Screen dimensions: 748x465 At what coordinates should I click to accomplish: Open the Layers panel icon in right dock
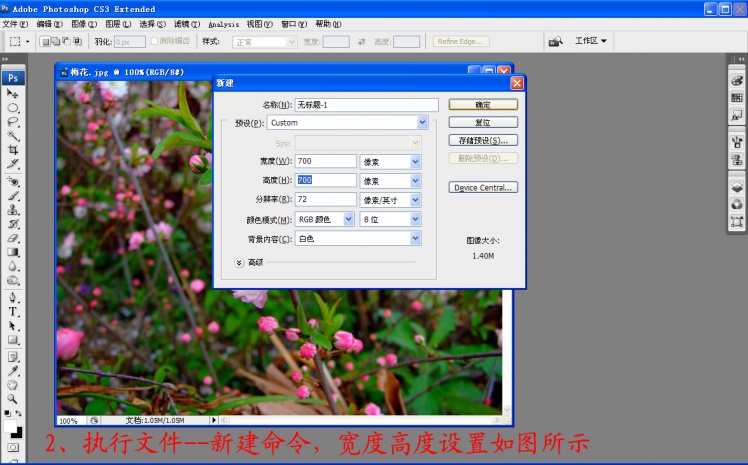[x=736, y=187]
